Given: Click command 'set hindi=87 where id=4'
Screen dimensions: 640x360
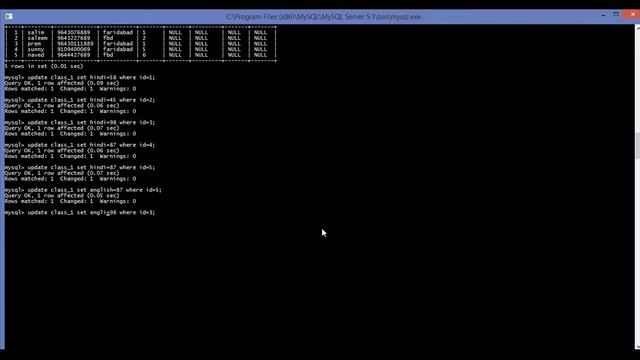Looking at the screenshot, I should click(116, 145).
